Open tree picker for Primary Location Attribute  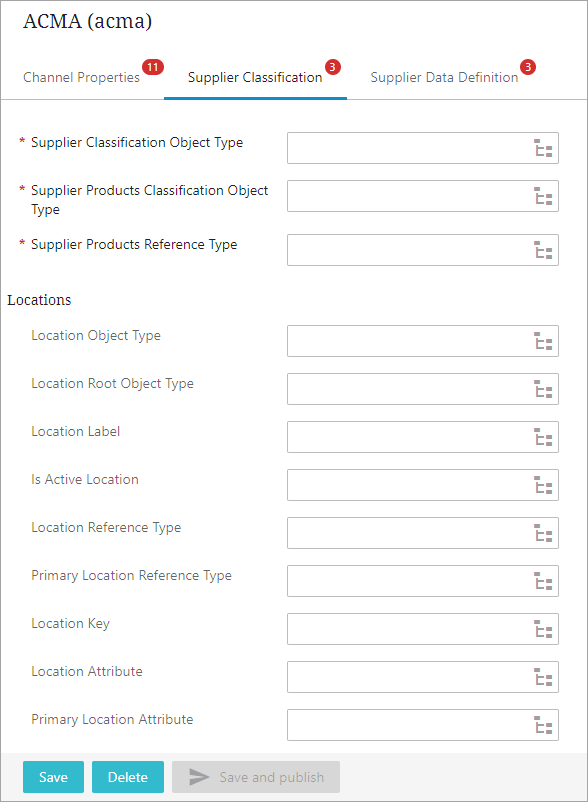(x=543, y=725)
